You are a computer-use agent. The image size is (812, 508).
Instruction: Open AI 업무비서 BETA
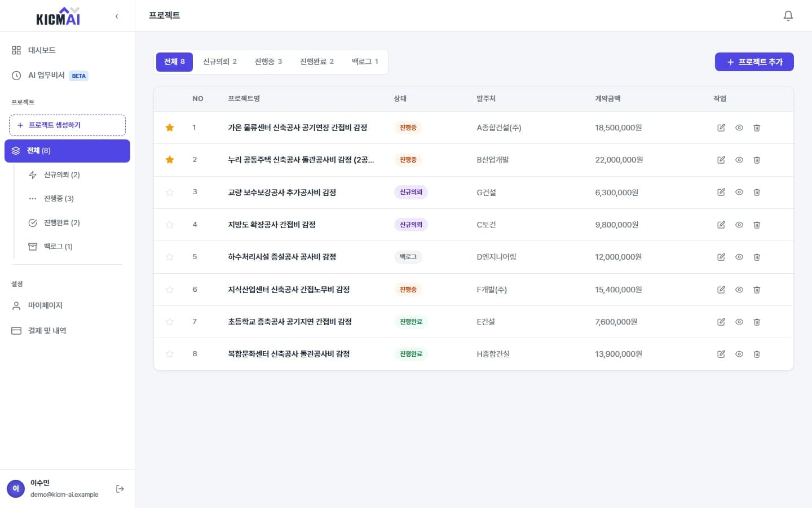click(x=67, y=76)
